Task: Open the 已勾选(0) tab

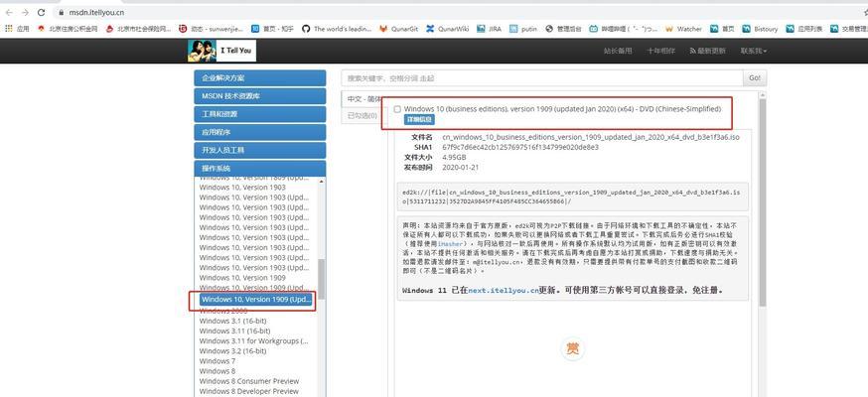Action: tap(362, 115)
